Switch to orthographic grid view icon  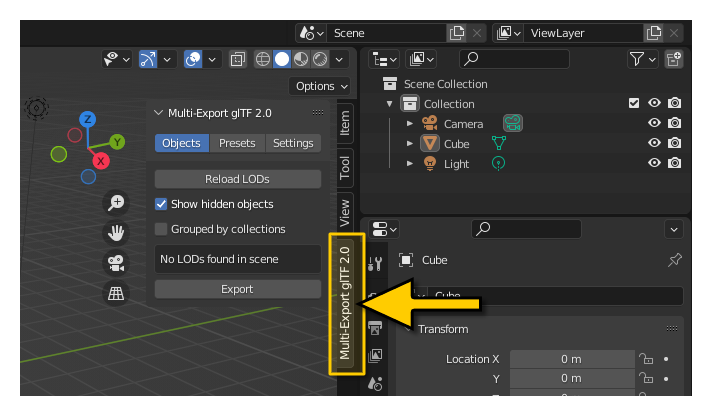point(117,293)
